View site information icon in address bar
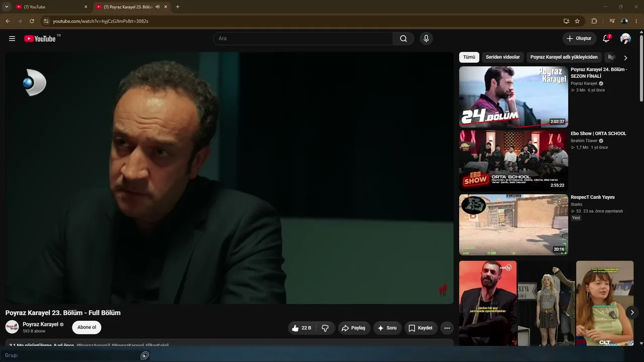Screen dimensions: 644x362 [x=46, y=21]
